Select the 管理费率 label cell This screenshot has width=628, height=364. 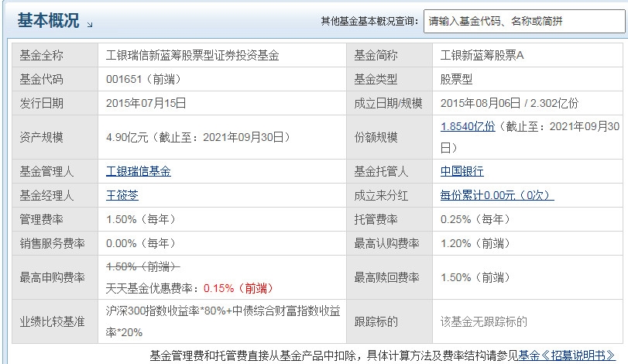[55, 219]
